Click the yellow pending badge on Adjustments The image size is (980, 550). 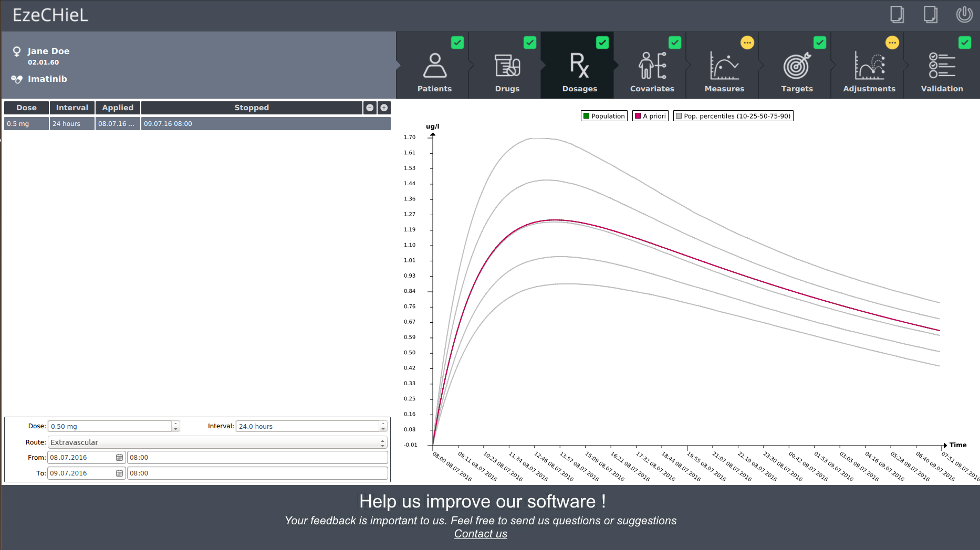click(892, 43)
